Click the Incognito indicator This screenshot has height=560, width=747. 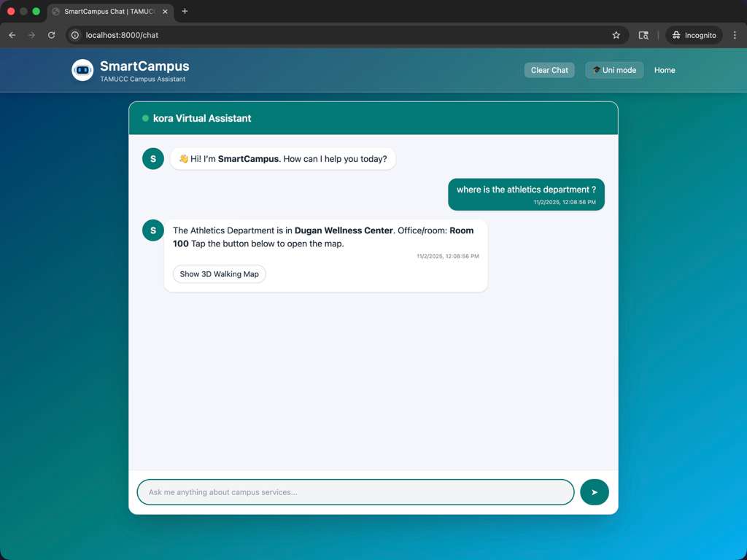coord(694,35)
